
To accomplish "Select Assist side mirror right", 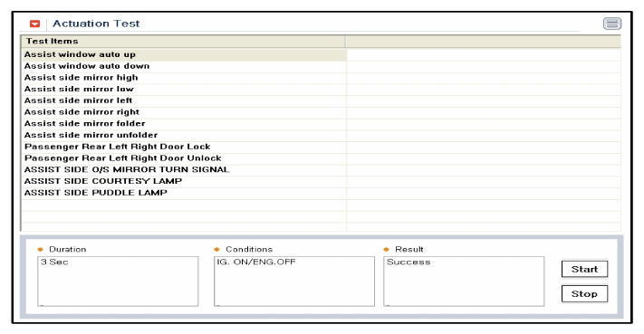I will pos(184,112).
